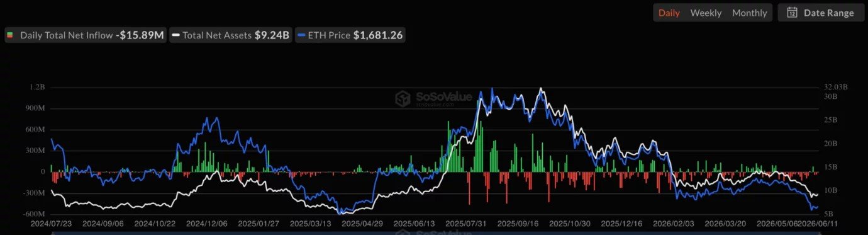
Task: Switch chart to Monthly view
Action: pos(749,13)
